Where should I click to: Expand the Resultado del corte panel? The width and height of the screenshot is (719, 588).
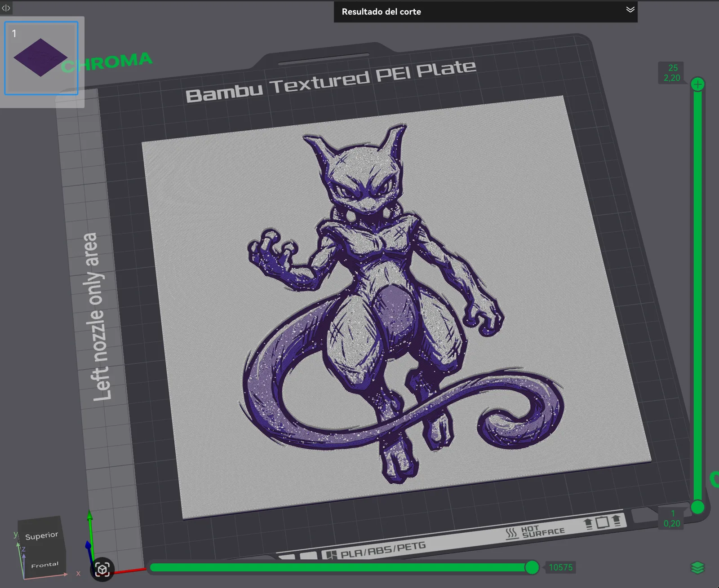[630, 9]
